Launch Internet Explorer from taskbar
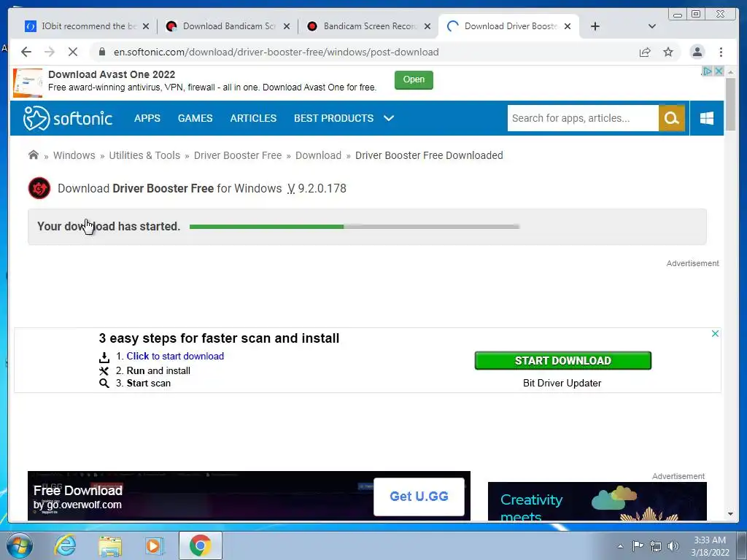 coord(65,545)
